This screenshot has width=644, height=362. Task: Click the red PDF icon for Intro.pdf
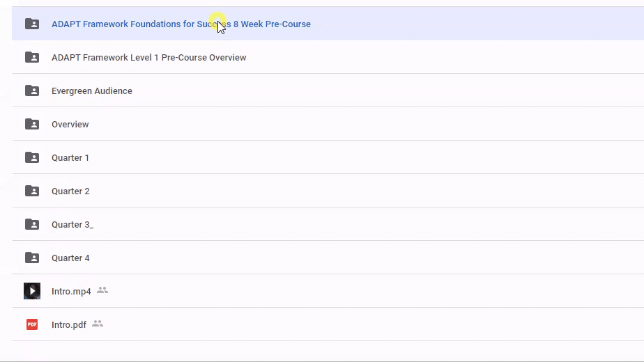click(32, 324)
